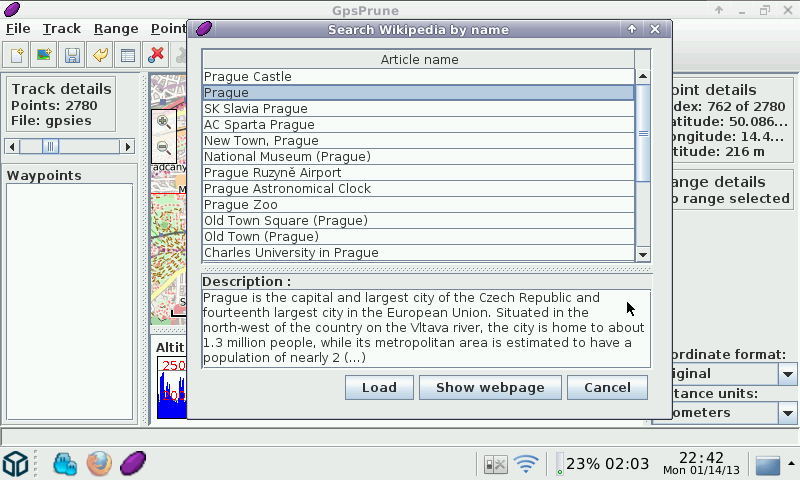Select the Old Town (Prague) article
The height and width of the screenshot is (480, 800).
pos(418,236)
